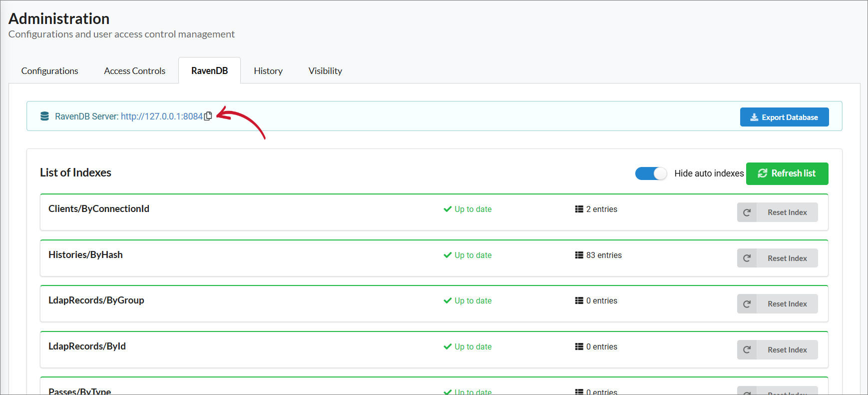
Task: Reset Index for LdapRecords/ByGroup
Action: (778, 303)
